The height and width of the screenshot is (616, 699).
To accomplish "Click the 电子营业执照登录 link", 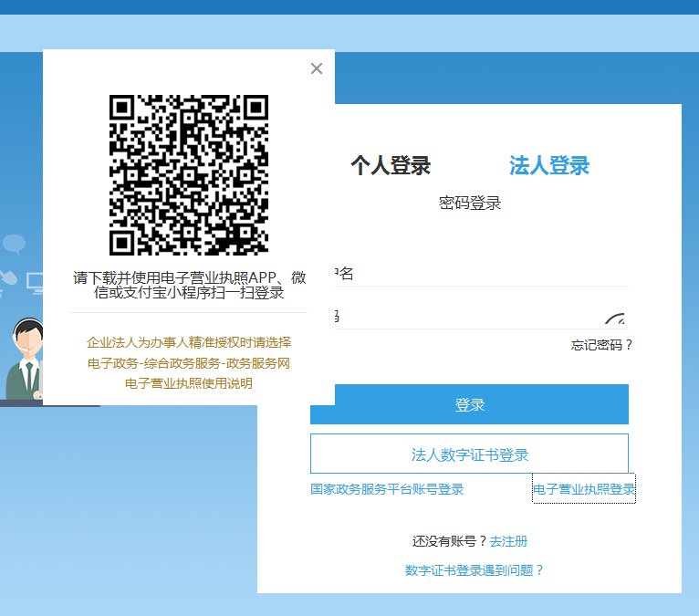I will coord(583,489).
